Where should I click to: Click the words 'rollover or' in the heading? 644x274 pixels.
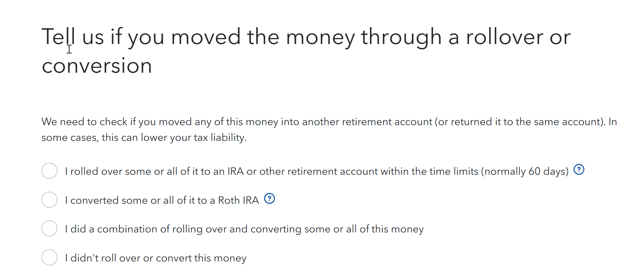pyautogui.click(x=518, y=37)
